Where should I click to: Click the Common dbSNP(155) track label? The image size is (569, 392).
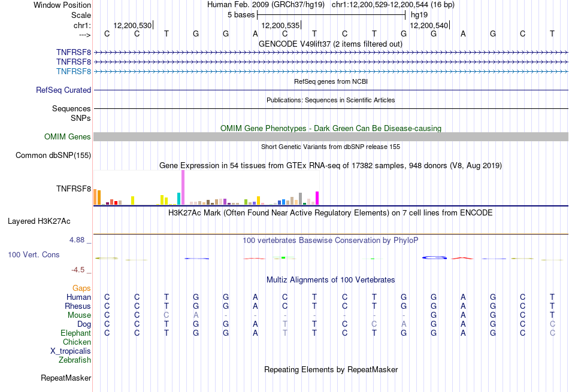(x=53, y=155)
